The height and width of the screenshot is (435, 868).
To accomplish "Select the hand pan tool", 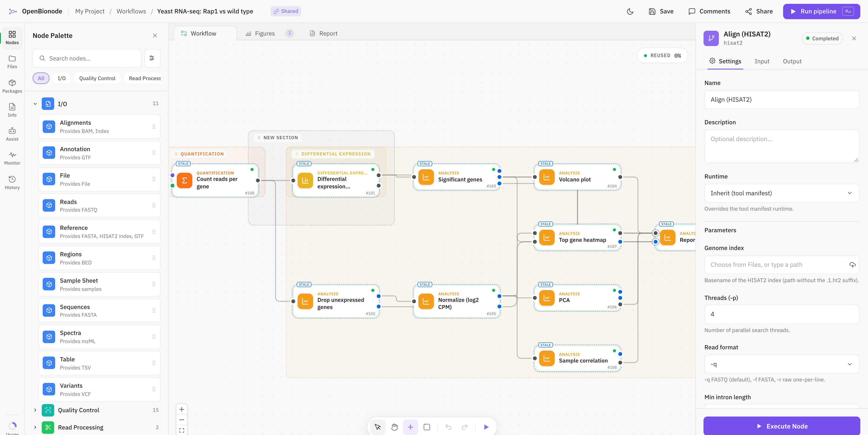I will click(x=394, y=427).
